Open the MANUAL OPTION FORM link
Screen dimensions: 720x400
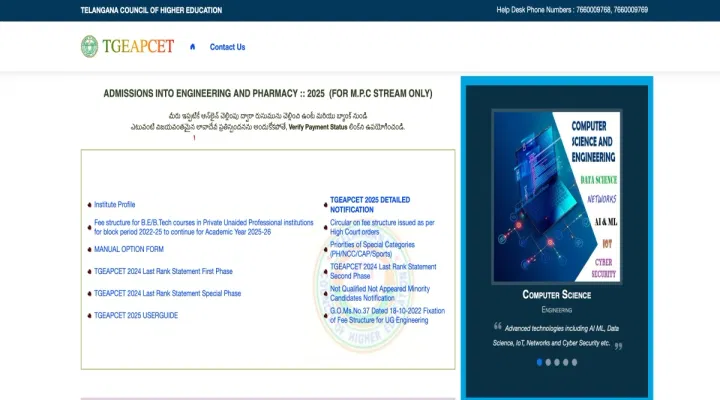point(128,248)
